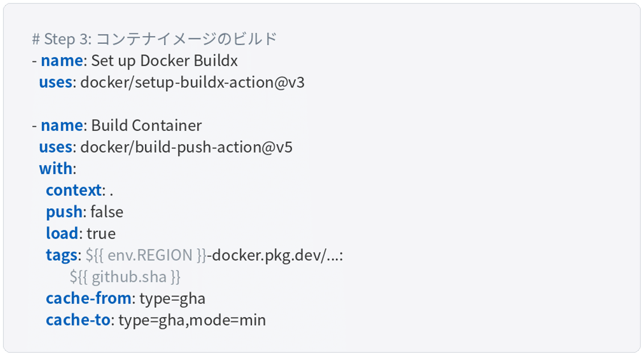Click 'type=gha,mode=min' value
Screen dimensions: 644x356
(192, 320)
